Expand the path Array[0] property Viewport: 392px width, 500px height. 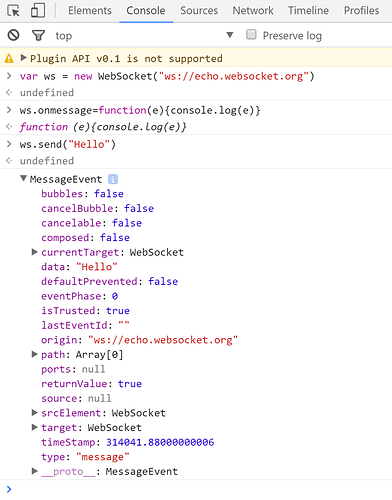click(34, 354)
